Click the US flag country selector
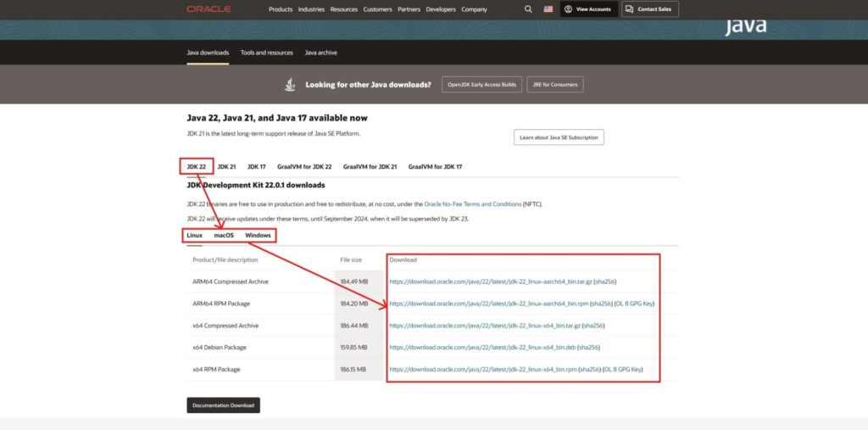 (x=548, y=9)
